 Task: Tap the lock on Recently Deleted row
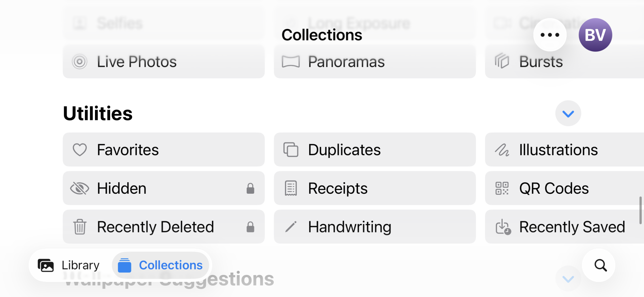tap(251, 227)
